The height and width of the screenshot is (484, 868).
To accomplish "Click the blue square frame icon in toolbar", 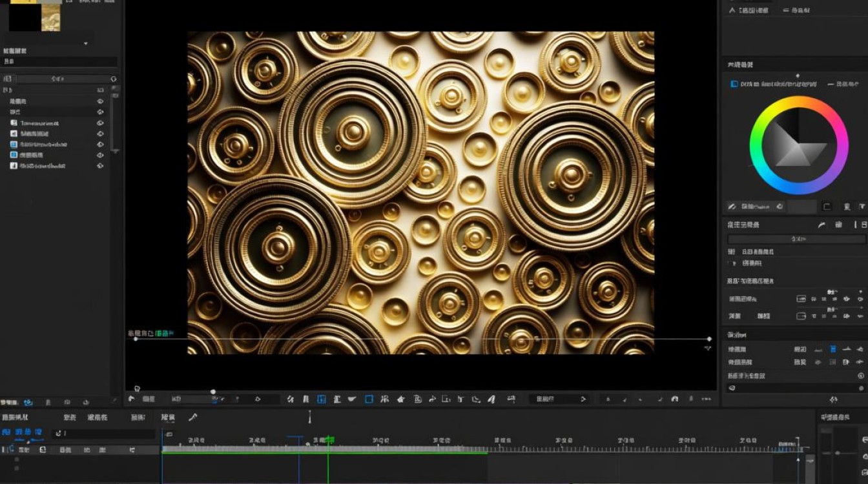I will tap(369, 399).
